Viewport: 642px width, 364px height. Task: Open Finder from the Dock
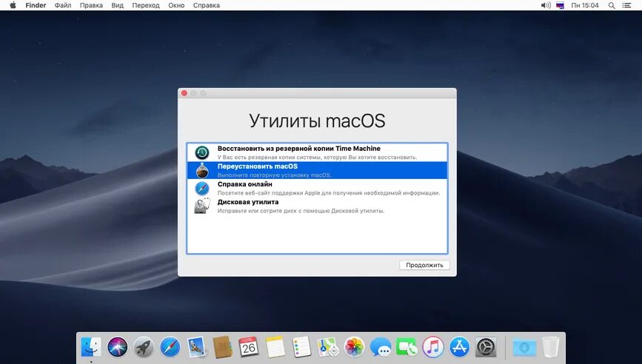click(91, 347)
